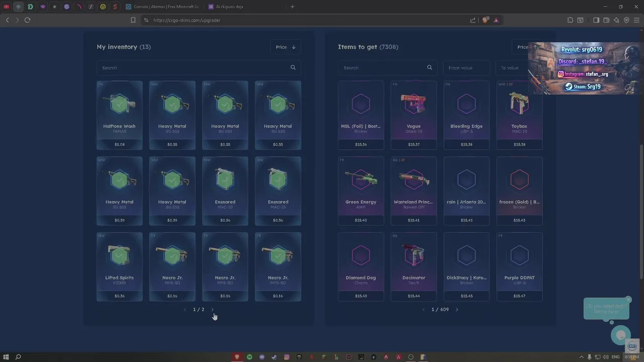Go to next Items to get page
The image size is (644, 362).
pos(457,310)
